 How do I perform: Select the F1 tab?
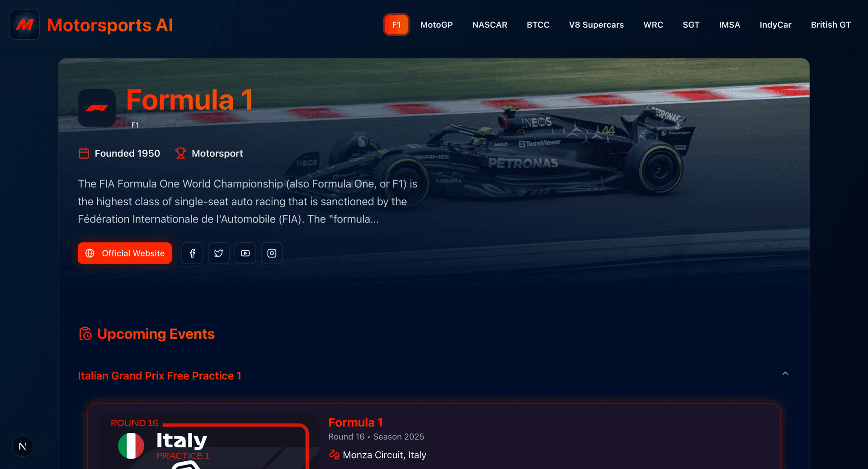click(396, 25)
